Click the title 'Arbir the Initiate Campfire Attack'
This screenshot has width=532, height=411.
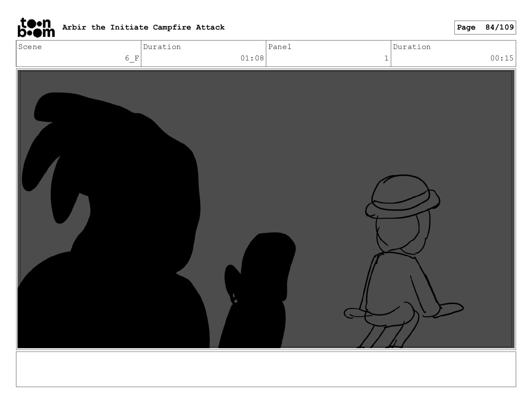point(143,27)
